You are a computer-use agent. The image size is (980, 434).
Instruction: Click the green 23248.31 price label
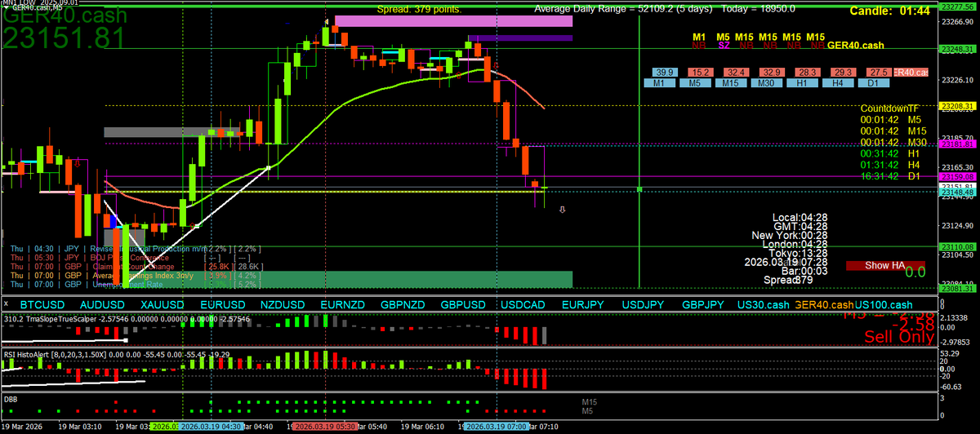coord(955,50)
